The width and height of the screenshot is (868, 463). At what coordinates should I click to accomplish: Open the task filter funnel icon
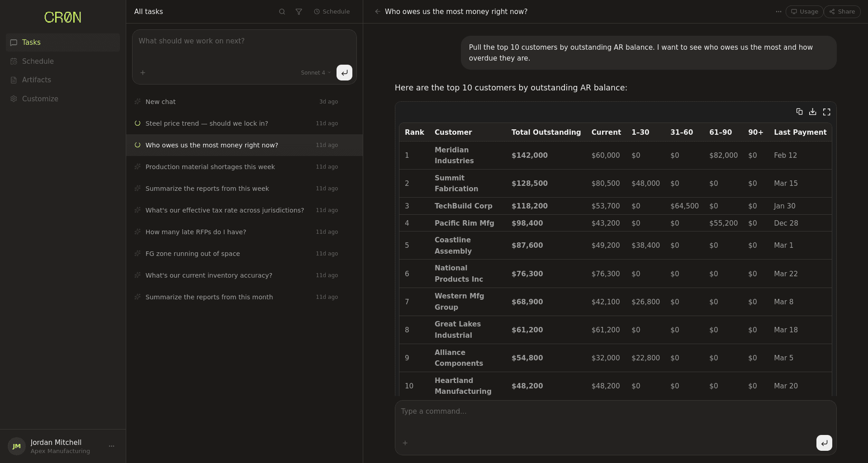tap(299, 12)
